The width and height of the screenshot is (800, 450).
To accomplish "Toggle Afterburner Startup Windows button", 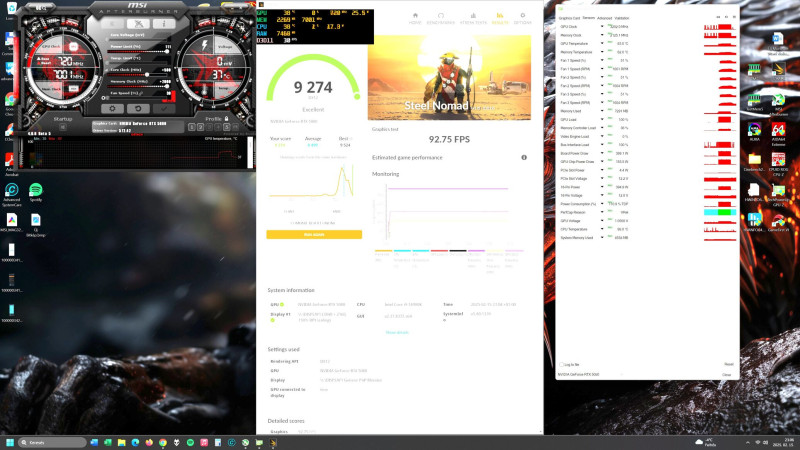I will [63, 127].
